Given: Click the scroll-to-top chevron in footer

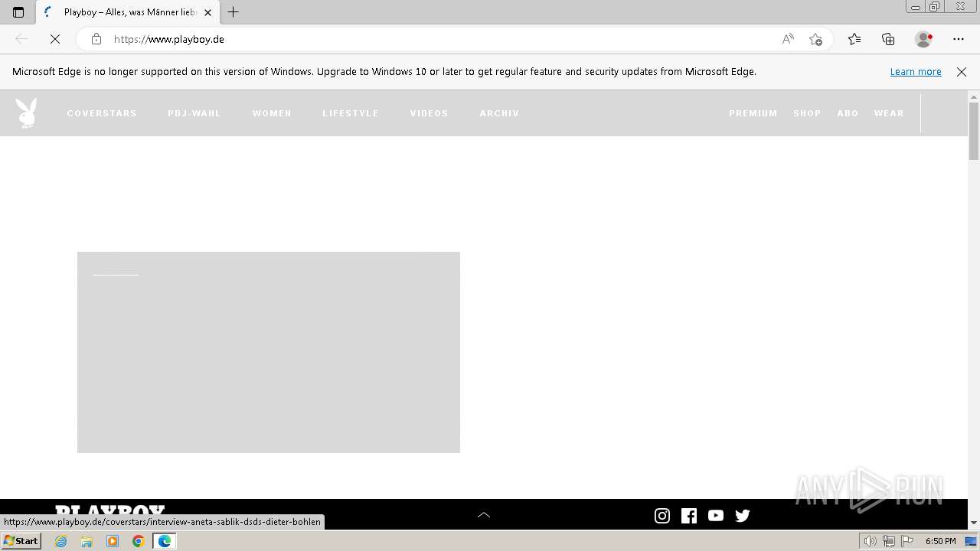Looking at the screenshot, I should (x=484, y=515).
